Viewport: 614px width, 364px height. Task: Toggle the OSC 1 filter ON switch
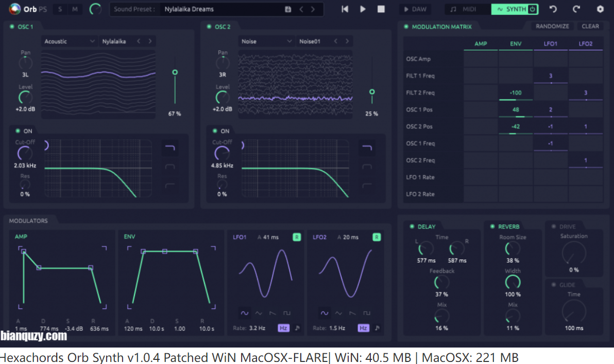pos(18,131)
